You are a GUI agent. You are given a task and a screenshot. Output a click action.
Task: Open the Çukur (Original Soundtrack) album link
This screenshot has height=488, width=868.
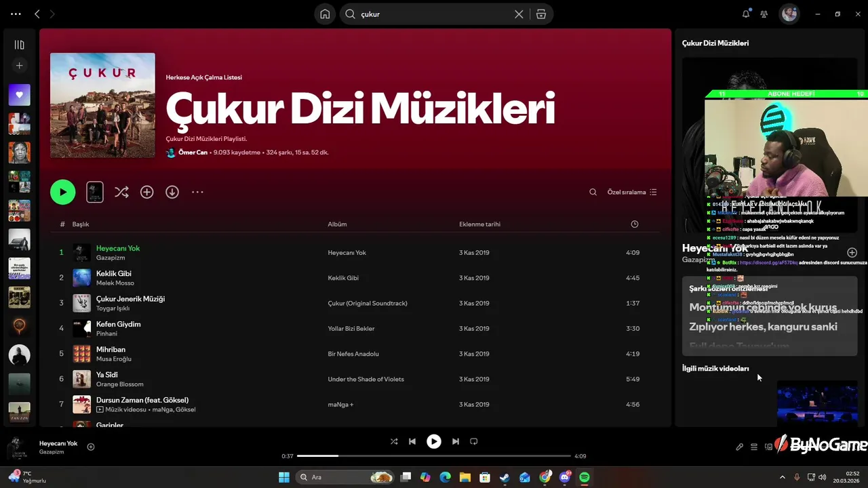[368, 303]
